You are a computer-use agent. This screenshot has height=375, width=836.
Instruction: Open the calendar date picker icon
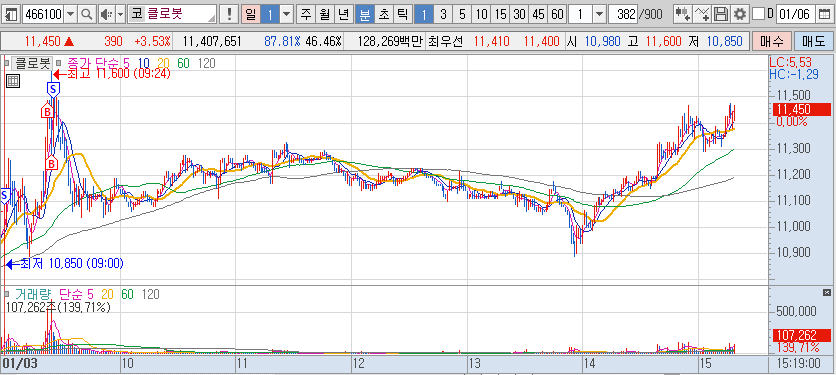pyautogui.click(x=824, y=14)
